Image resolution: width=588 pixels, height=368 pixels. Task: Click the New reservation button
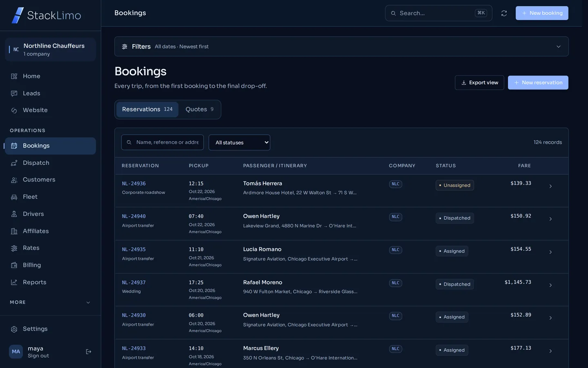pyautogui.click(x=538, y=83)
